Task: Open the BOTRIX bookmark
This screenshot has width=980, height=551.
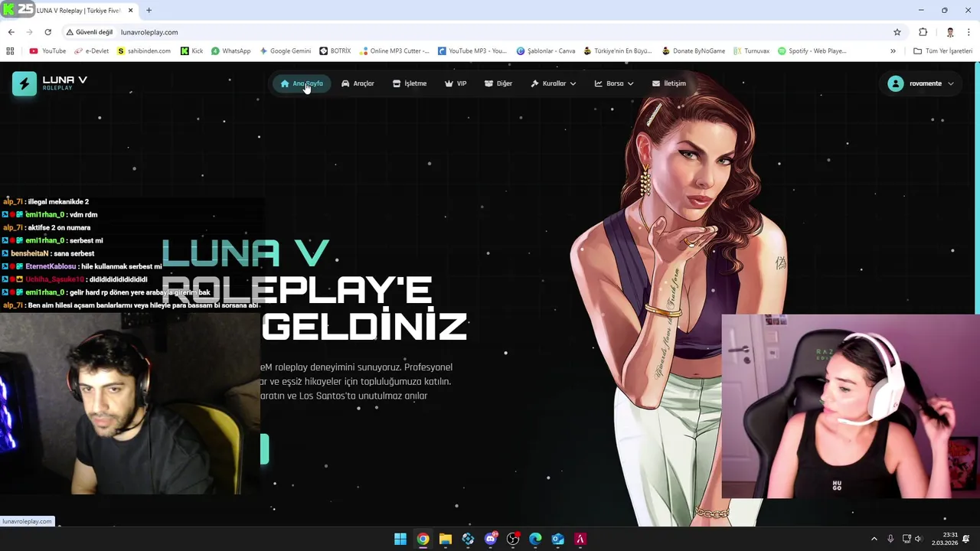Action: (x=335, y=51)
